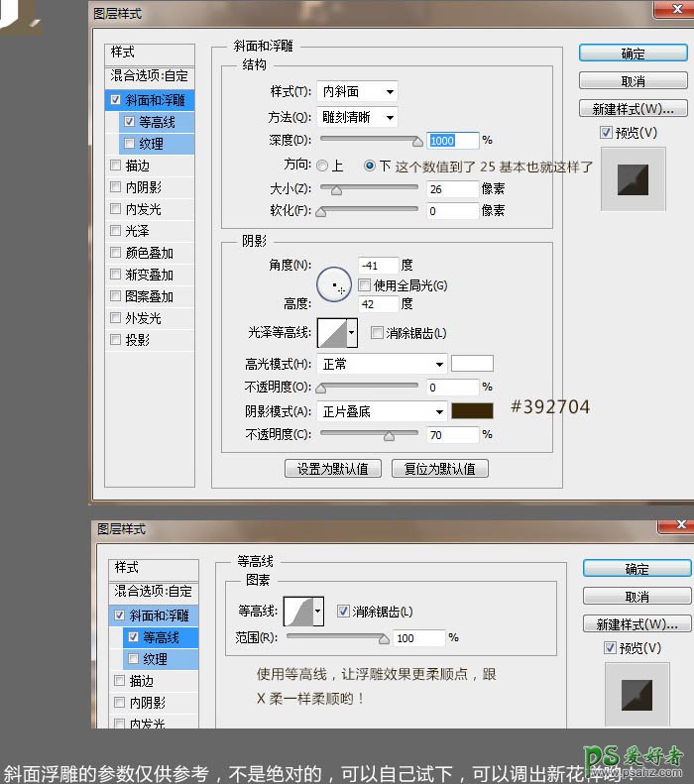Toggle 等高线 checkbox in upper dialog list
The image size is (694, 784).
129,122
